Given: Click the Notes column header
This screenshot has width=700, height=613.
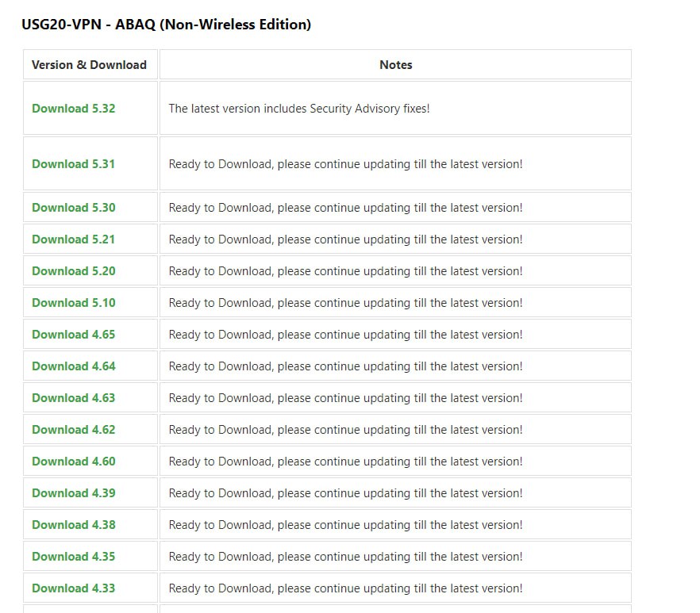Looking at the screenshot, I should tap(395, 65).
